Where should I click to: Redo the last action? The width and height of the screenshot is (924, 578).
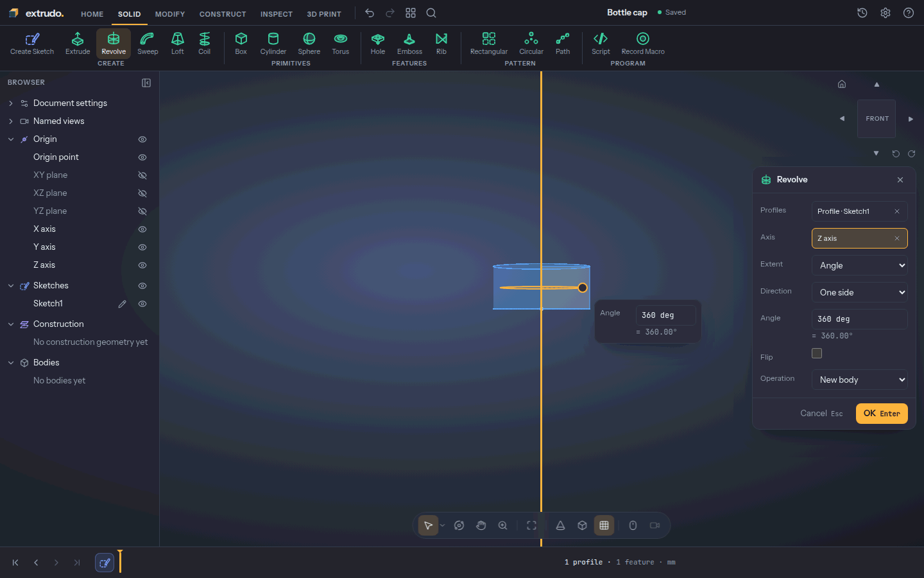[390, 13]
